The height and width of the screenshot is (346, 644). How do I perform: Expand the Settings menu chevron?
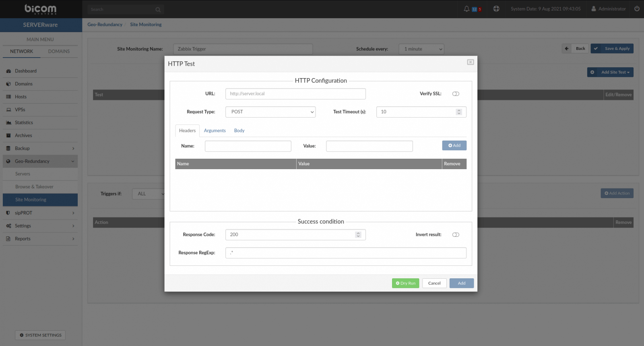(73, 226)
